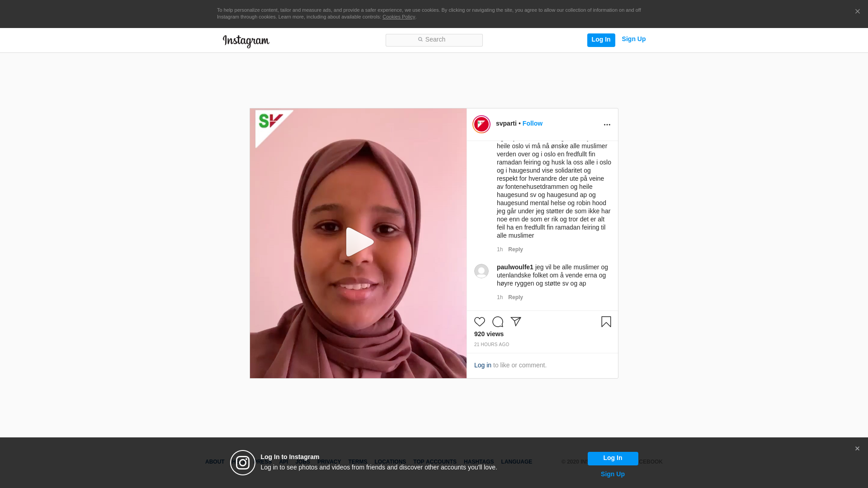This screenshot has width=868, height=488.
Task: Click the Search input field
Action: pos(434,40)
